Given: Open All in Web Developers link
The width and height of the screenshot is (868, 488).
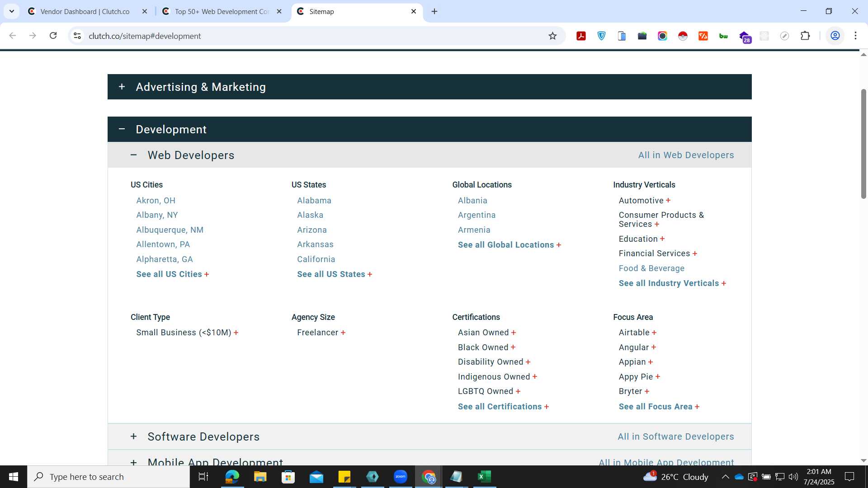Looking at the screenshot, I should (686, 155).
